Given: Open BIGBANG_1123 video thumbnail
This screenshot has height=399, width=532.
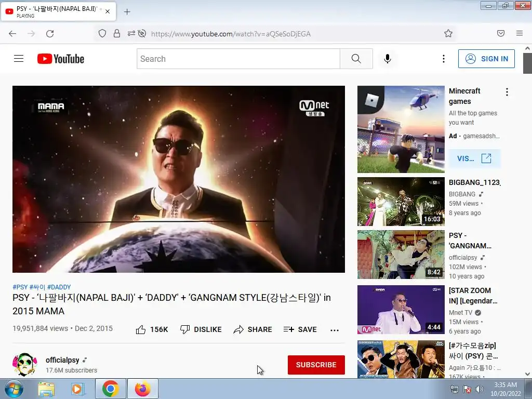Looking at the screenshot, I should point(401,202).
